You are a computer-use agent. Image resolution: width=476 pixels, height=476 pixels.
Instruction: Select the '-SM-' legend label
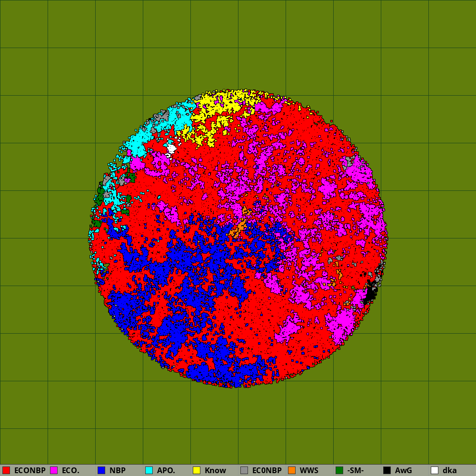[x=356, y=470]
